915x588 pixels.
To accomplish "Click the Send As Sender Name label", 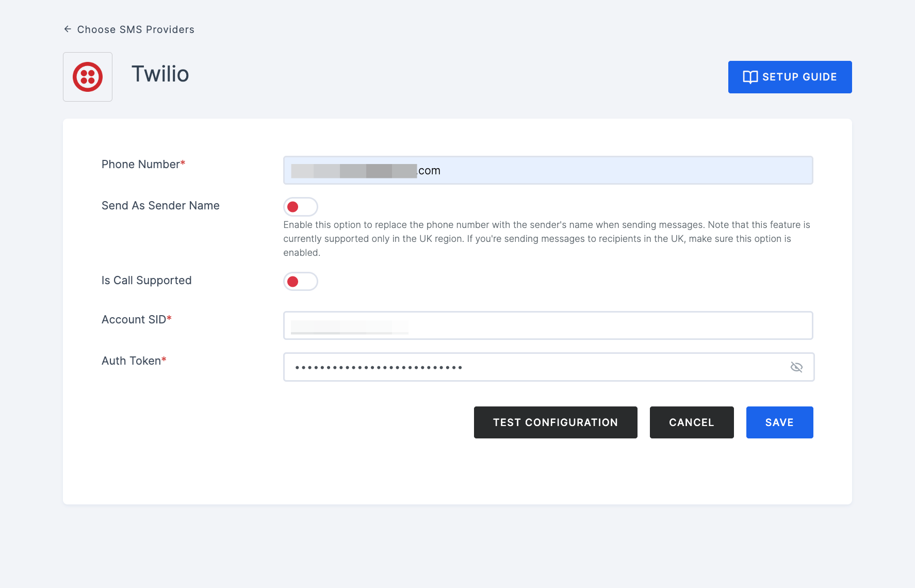I will pos(160,205).
